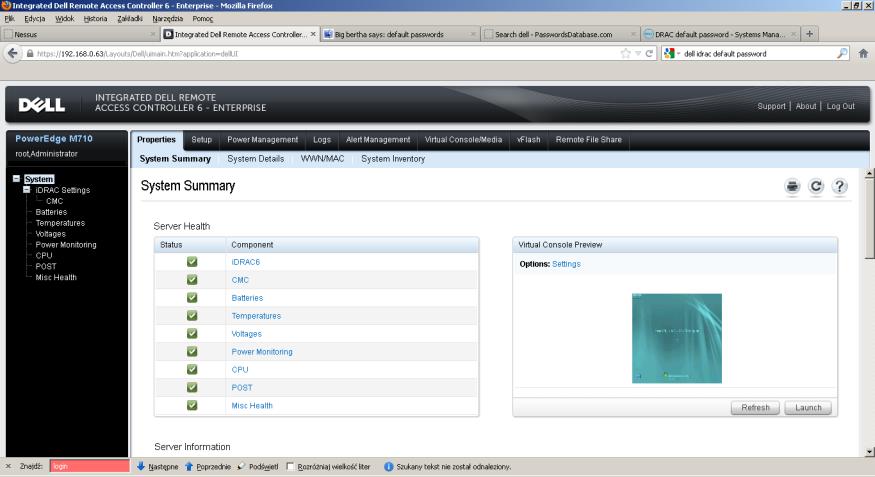Viewport: 875px width, 477px height.
Task: Switch to System Details subtab
Action: coord(256,159)
